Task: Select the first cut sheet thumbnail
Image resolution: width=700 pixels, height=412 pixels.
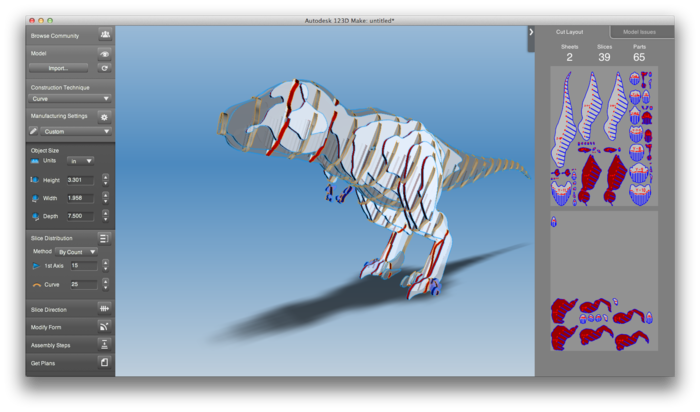Action: click(x=603, y=137)
